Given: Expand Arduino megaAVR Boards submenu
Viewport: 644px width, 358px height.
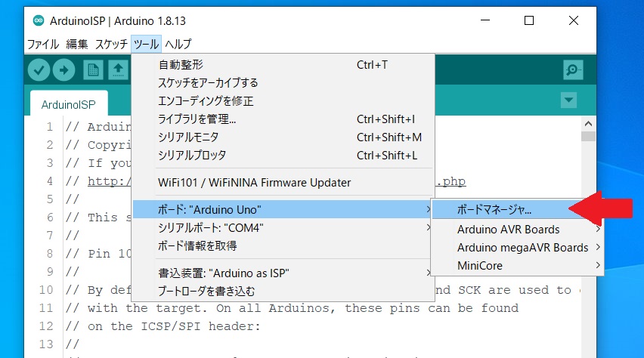Looking at the screenshot, I should pos(517,247).
